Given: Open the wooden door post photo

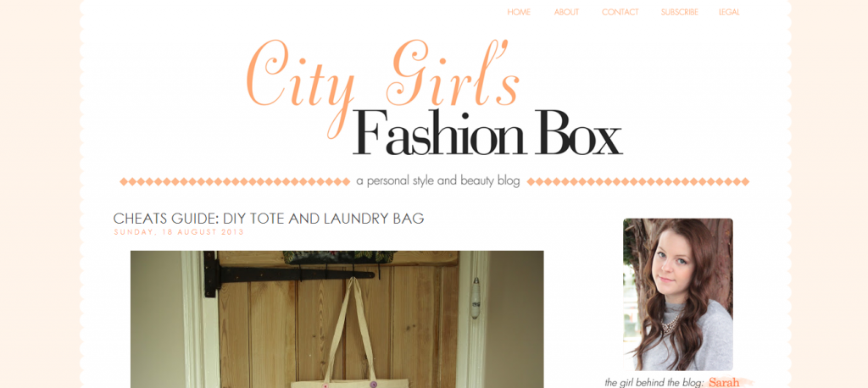Looking at the screenshot, I should (x=337, y=319).
